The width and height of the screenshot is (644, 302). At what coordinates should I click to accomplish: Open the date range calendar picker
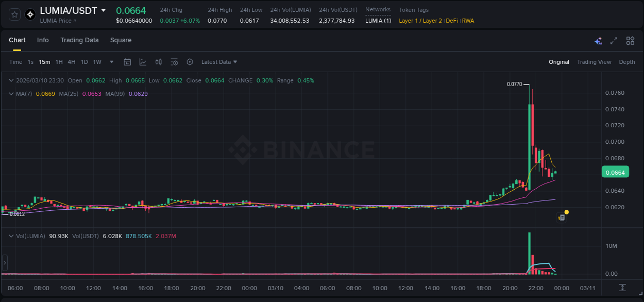[x=127, y=62]
